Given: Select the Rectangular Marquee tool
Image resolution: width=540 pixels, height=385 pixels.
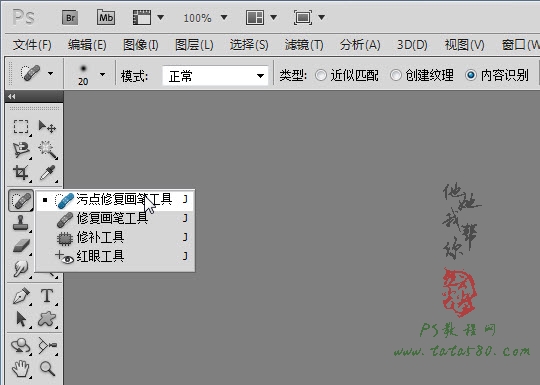Looking at the screenshot, I should (x=21, y=127).
